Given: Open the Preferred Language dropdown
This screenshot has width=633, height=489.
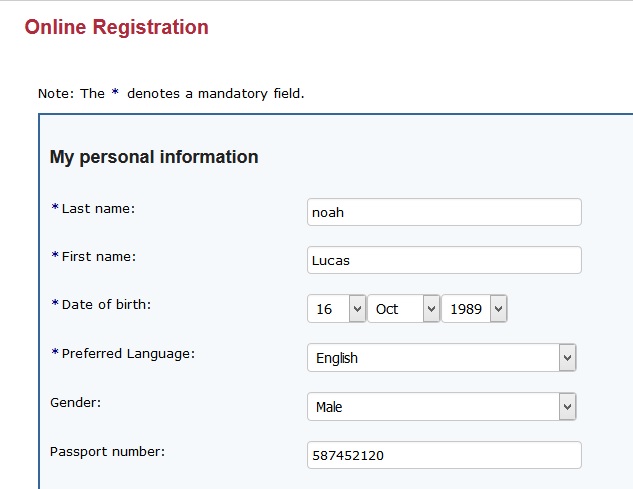Looking at the screenshot, I should coord(441,358).
